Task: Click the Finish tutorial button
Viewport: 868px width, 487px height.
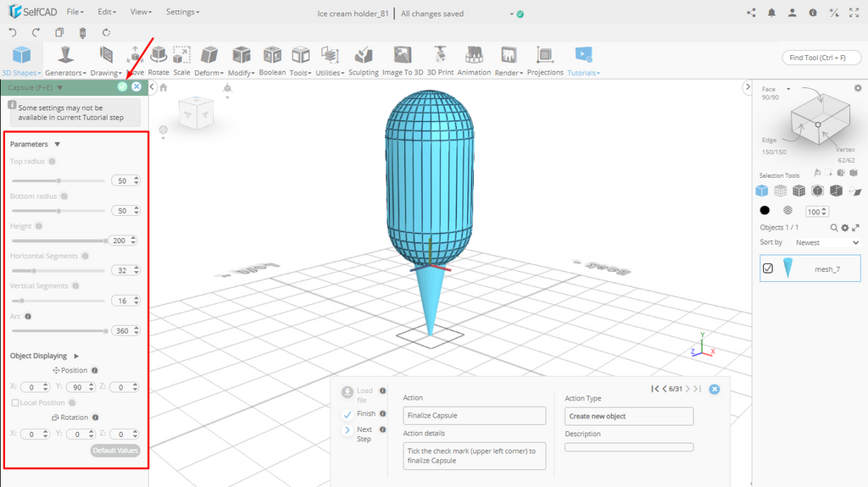Action: click(x=359, y=414)
